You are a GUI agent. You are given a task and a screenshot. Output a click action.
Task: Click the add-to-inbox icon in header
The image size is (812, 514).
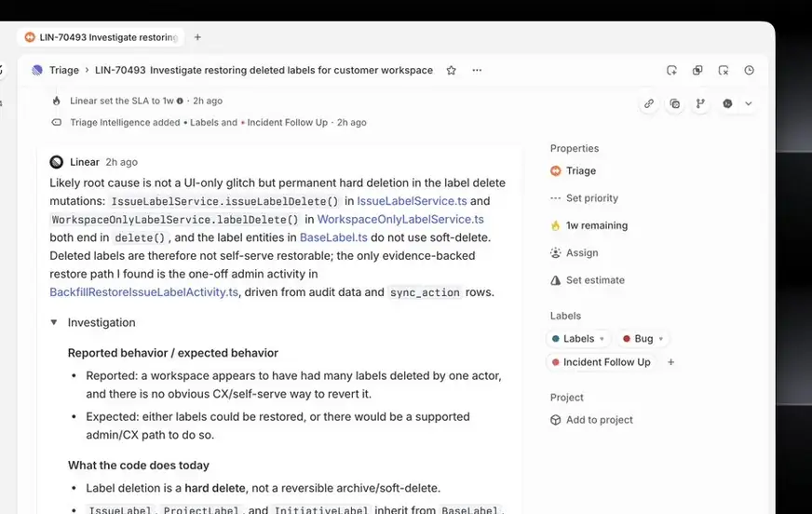pos(671,70)
